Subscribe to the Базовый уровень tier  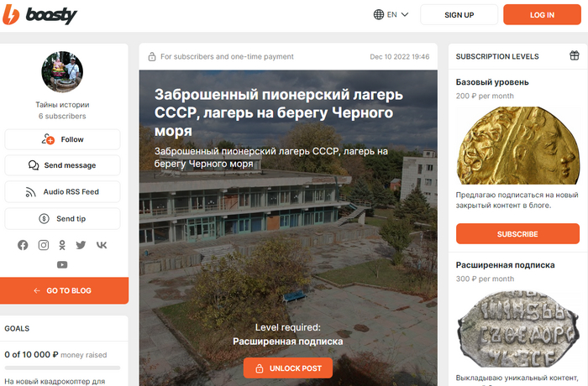517,234
